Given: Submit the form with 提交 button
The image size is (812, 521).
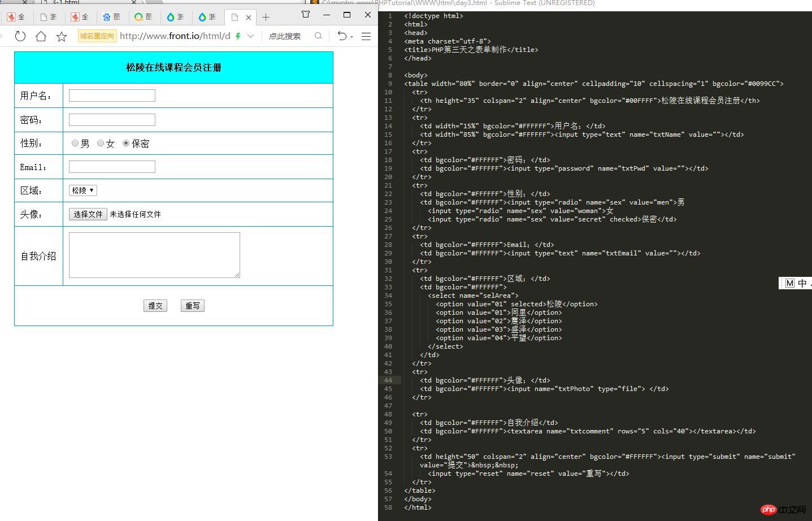Looking at the screenshot, I should click(155, 306).
